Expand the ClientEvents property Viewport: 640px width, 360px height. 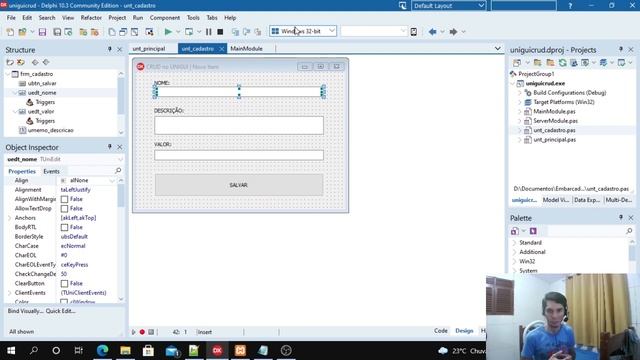[10, 293]
